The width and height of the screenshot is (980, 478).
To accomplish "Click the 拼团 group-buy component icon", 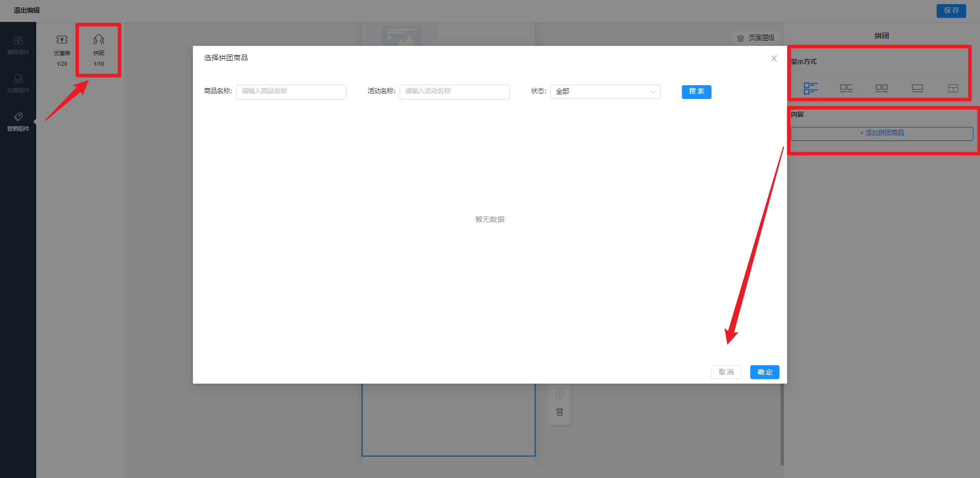I will coord(99,40).
